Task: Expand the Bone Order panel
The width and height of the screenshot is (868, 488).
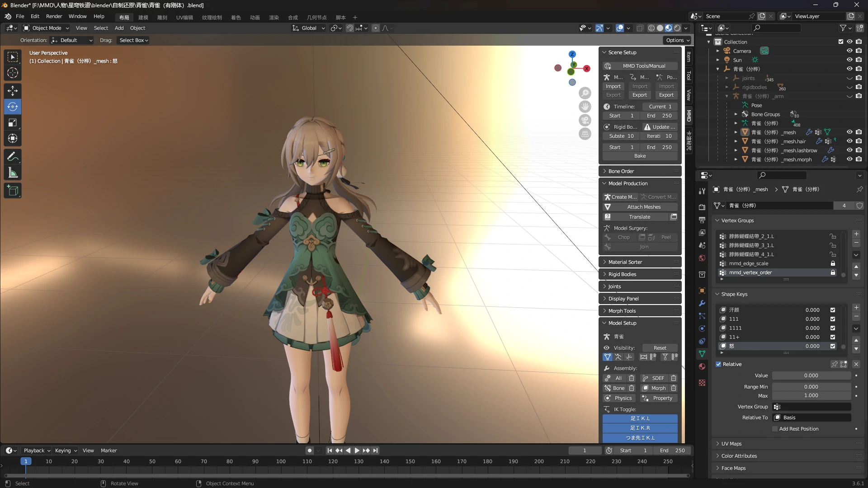Action: [x=640, y=171]
